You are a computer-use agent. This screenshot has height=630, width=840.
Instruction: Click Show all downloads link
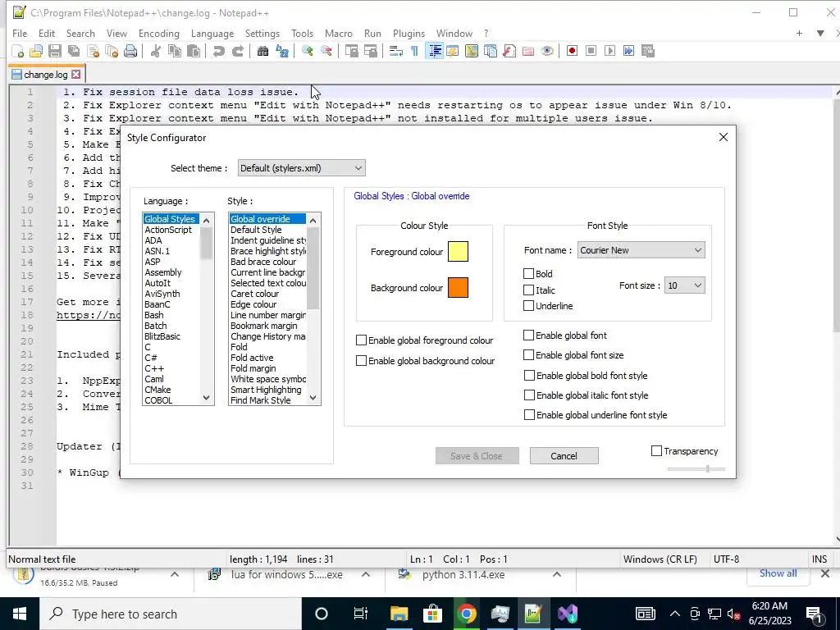click(x=778, y=573)
